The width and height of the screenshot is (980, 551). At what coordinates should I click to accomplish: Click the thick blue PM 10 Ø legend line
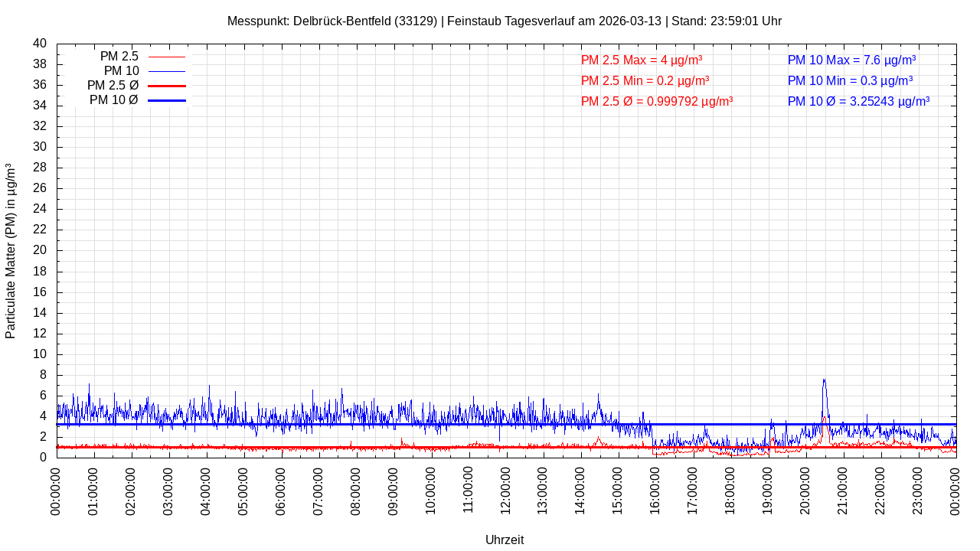pyautogui.click(x=166, y=100)
